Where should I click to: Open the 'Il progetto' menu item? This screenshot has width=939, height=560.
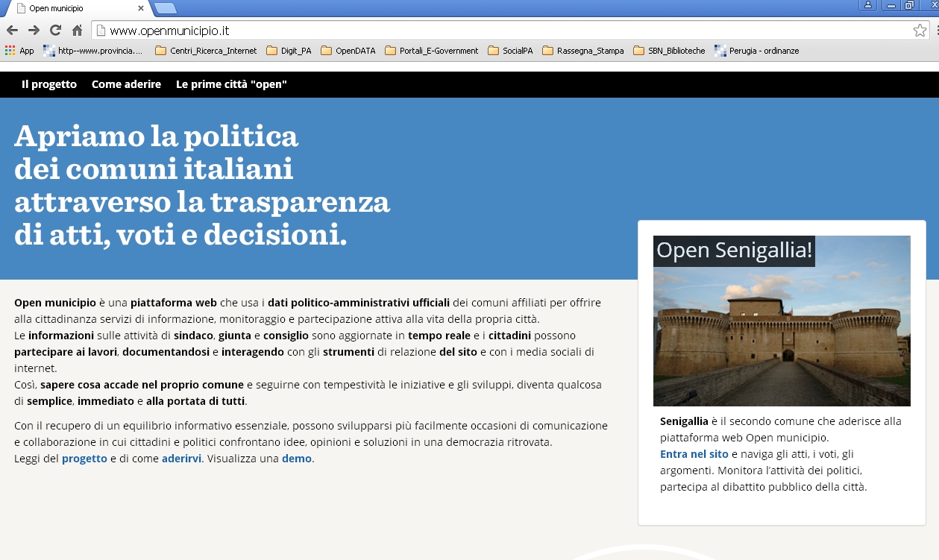click(49, 84)
